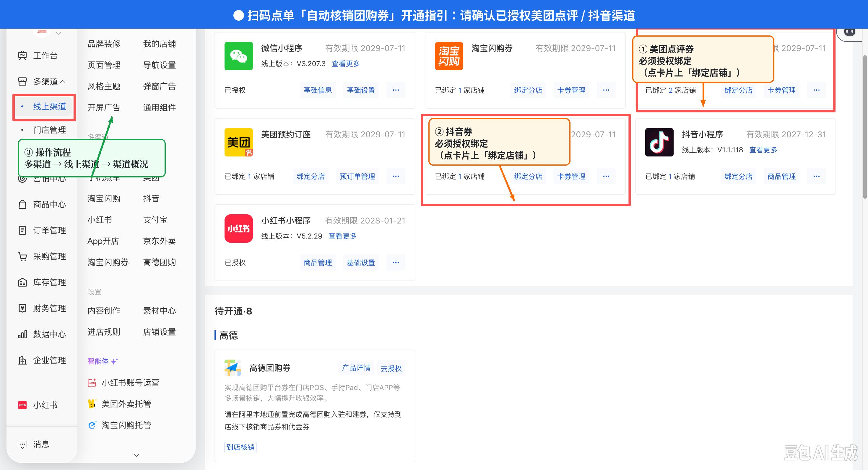This screenshot has height=470, width=868.
Task: Open 小红书账号运营 under 智能体
Action: point(123,383)
